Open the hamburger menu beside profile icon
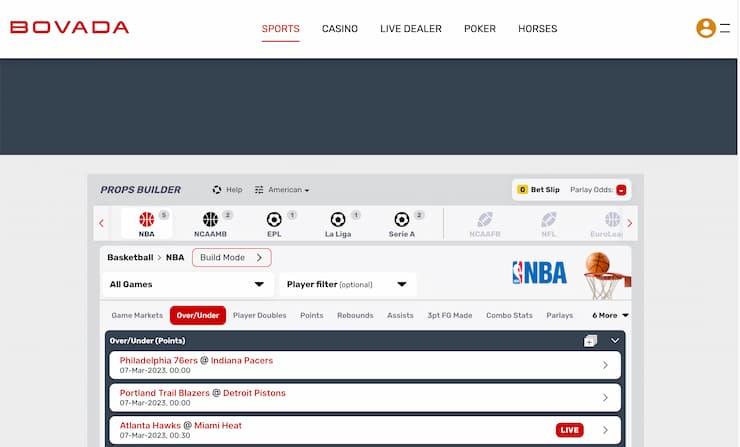The width and height of the screenshot is (740, 447). 725,28
